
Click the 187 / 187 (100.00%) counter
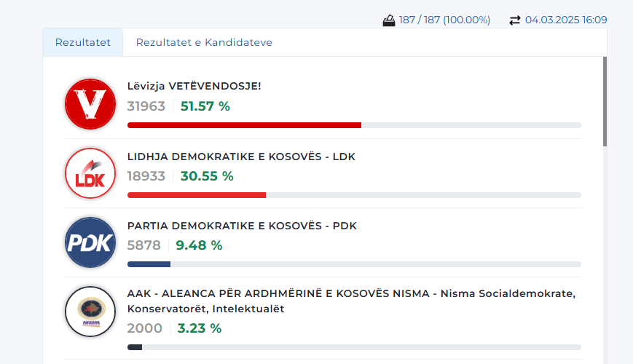tap(444, 20)
